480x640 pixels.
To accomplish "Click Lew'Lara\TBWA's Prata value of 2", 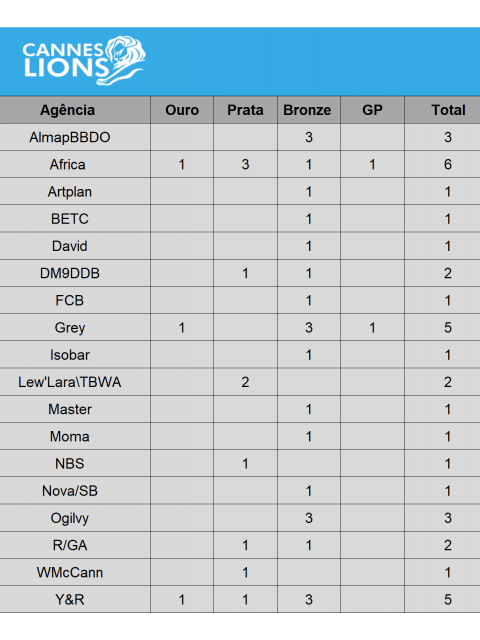I will click(x=245, y=382).
